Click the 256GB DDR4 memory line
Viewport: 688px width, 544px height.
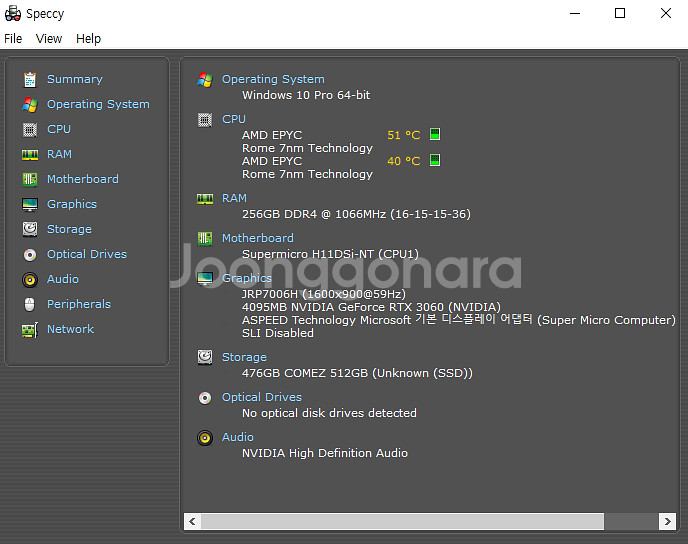(x=356, y=215)
